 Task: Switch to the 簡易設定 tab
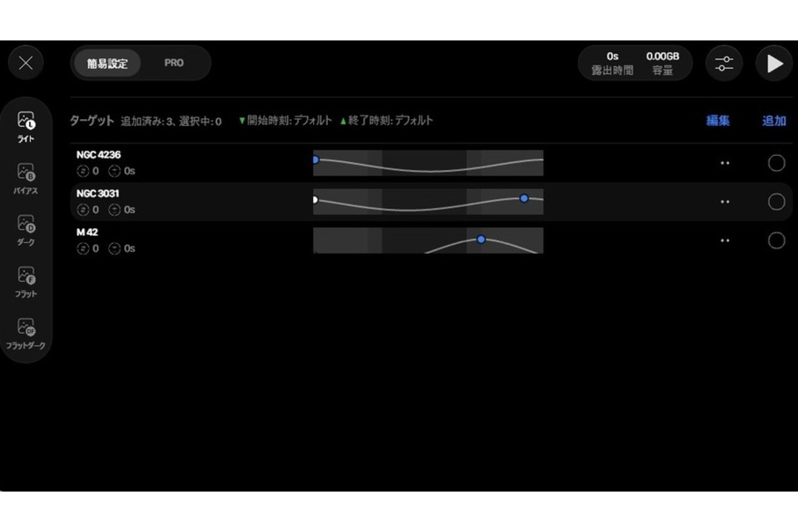(x=107, y=63)
